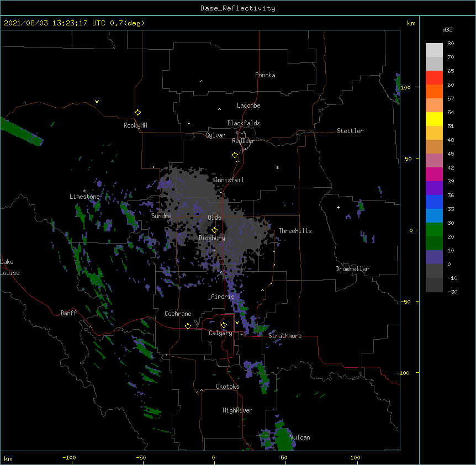The image size is (476, 465).
Task: Click the Lacombe label
Action: tap(248, 105)
